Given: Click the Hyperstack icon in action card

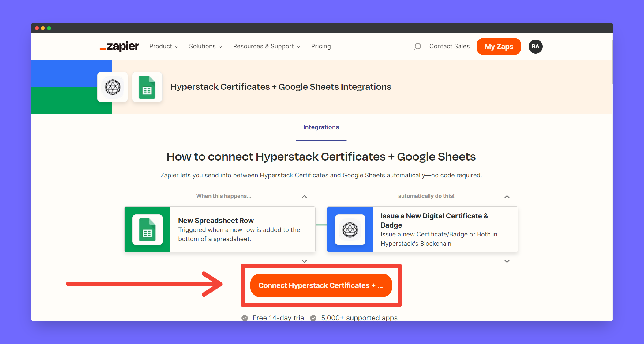Looking at the screenshot, I should point(350,230).
